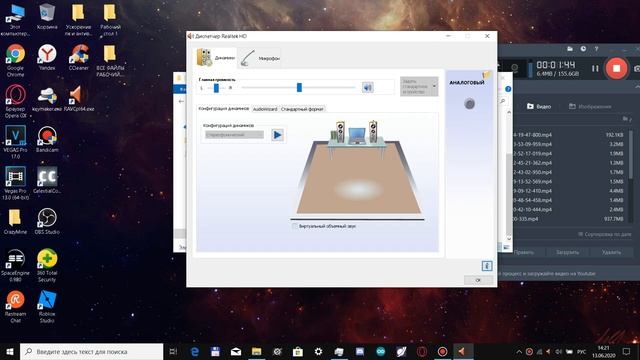Open the Конфигурация динамиков tab
Screen dimensions: 640x360
[x=224, y=109]
